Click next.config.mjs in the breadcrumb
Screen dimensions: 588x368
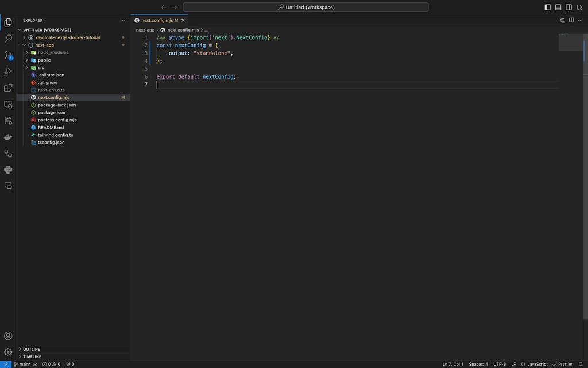click(x=183, y=30)
